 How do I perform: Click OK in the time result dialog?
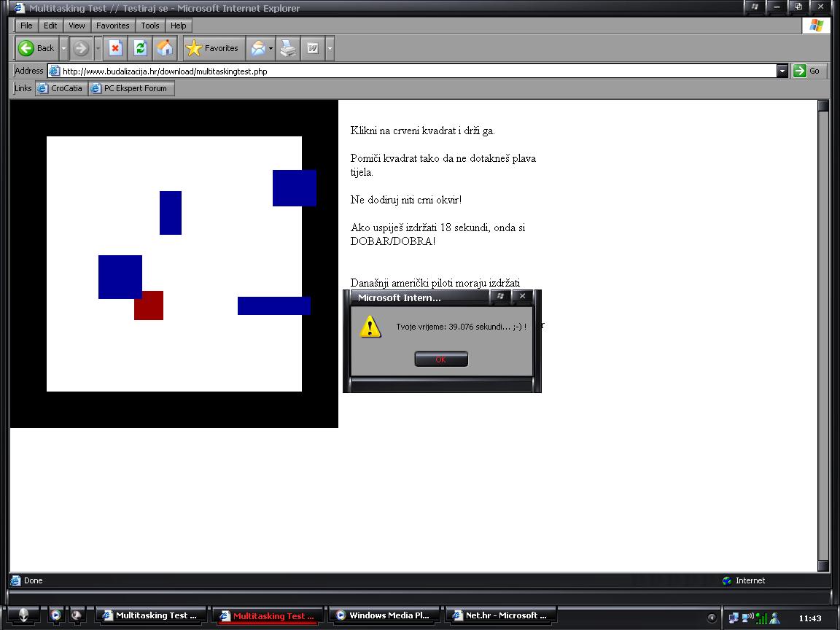click(440, 359)
